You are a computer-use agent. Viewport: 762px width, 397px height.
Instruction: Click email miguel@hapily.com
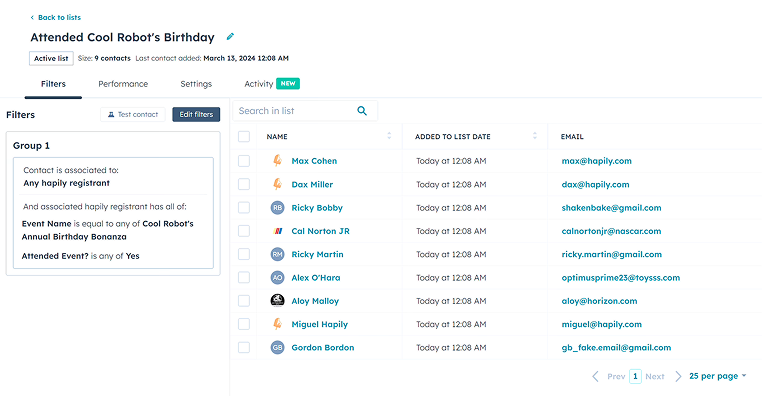pos(602,324)
